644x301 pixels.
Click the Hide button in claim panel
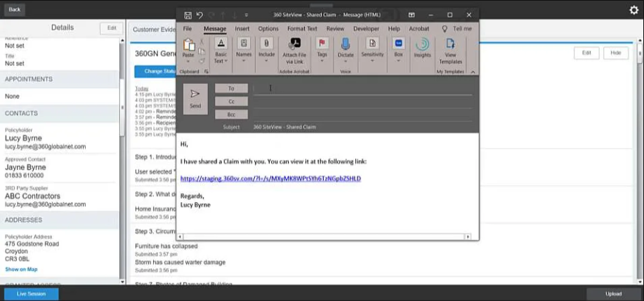616,53
